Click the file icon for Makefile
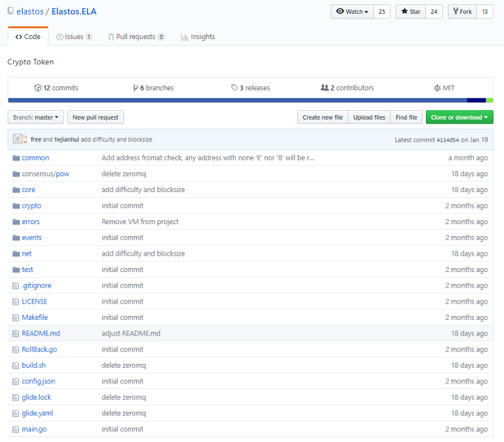Viewport: 504px width, 442px height. coord(15,317)
